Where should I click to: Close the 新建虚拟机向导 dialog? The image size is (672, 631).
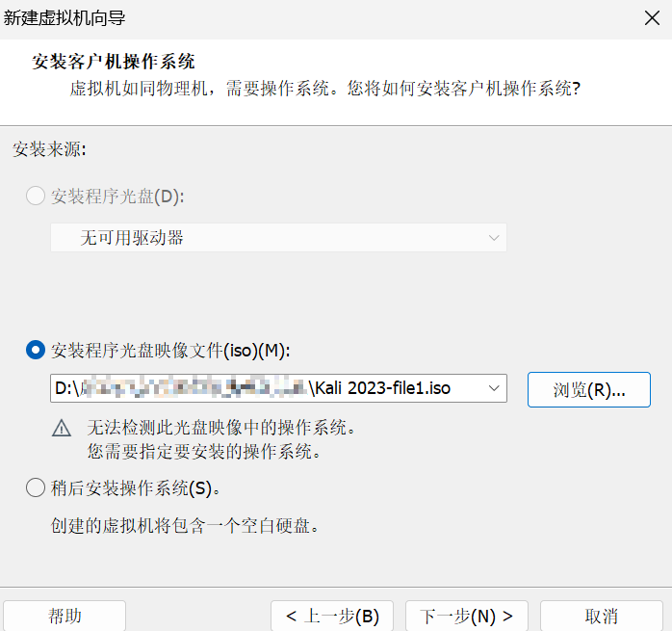tap(651, 17)
